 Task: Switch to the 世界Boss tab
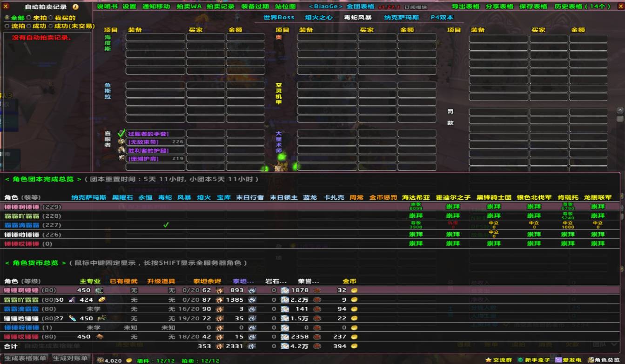tap(279, 17)
